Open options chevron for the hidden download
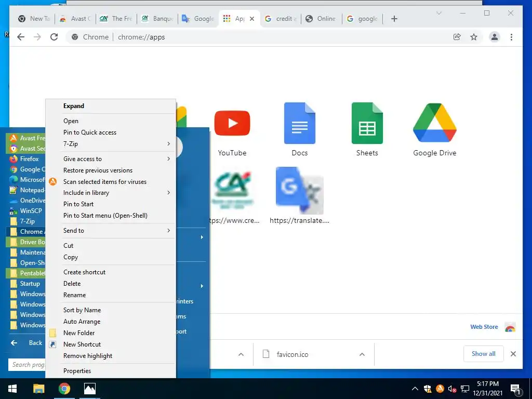 (241, 354)
